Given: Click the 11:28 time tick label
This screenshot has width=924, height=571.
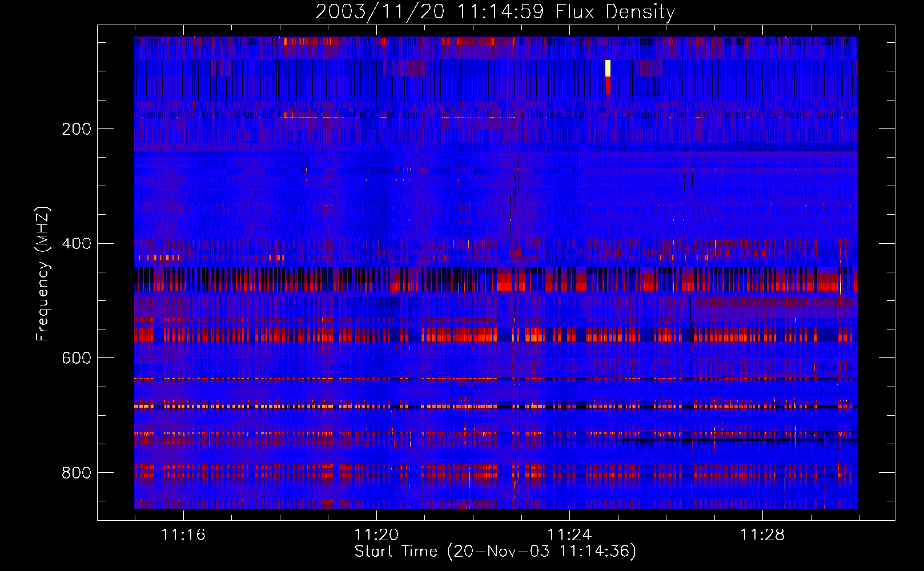Looking at the screenshot, I should 762,535.
